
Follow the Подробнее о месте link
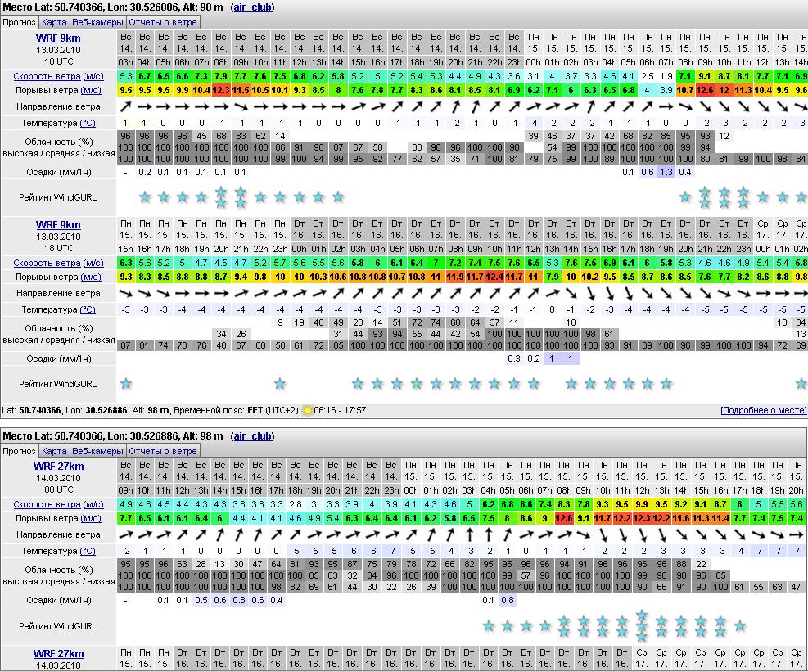coord(763,410)
